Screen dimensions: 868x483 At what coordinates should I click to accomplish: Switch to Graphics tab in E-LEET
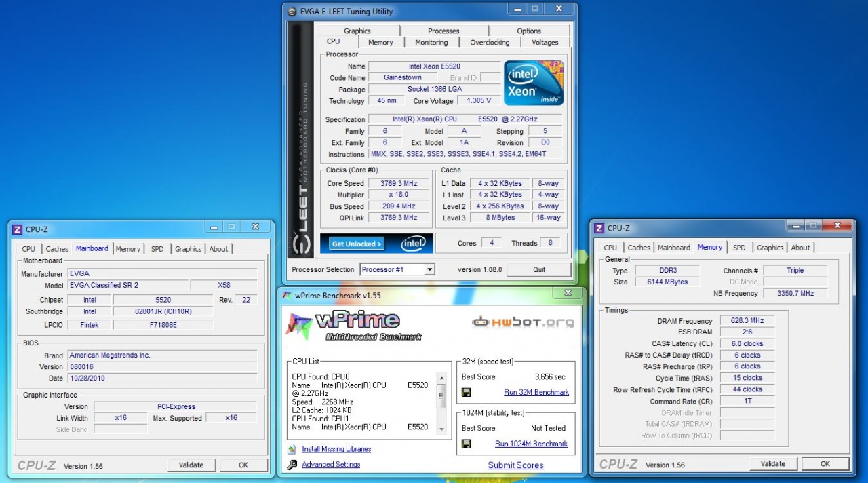357,31
